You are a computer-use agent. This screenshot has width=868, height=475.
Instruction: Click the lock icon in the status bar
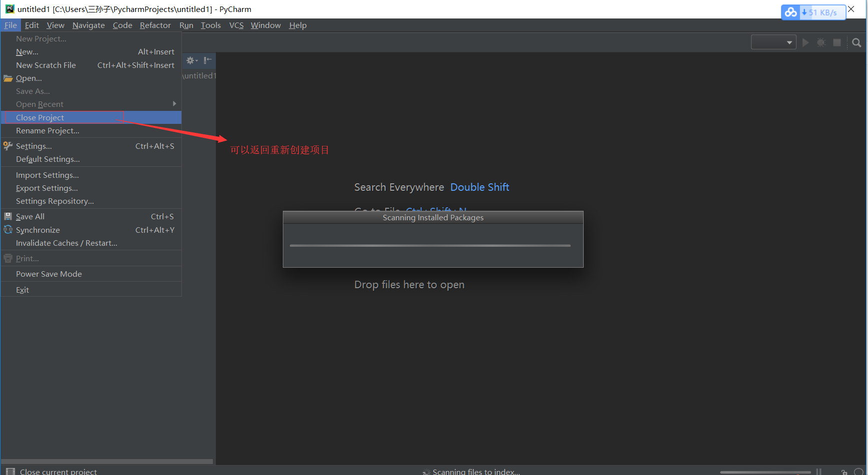[x=844, y=472]
